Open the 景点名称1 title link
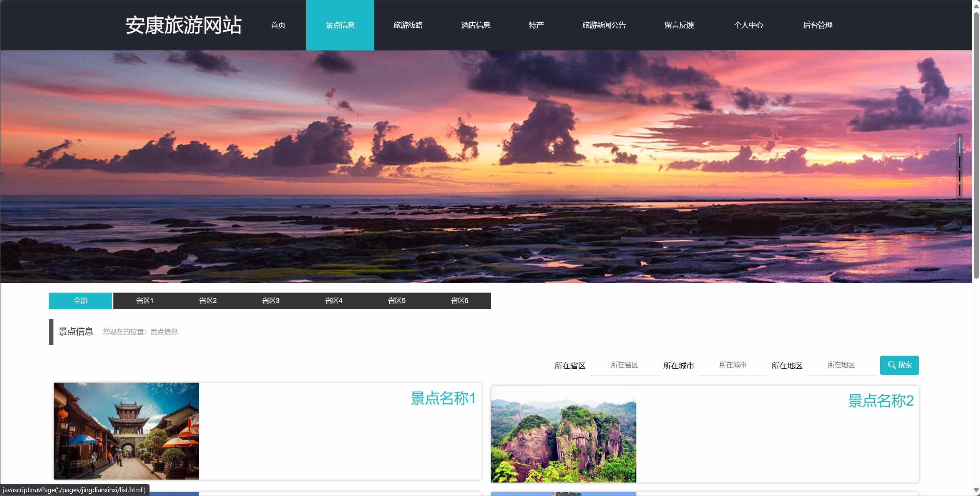Screen dimensions: 980x496 (x=443, y=398)
